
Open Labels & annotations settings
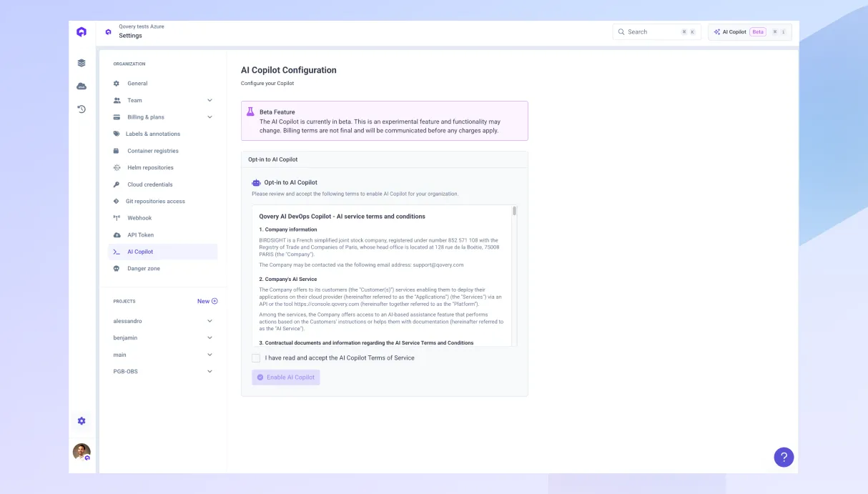pos(163,134)
